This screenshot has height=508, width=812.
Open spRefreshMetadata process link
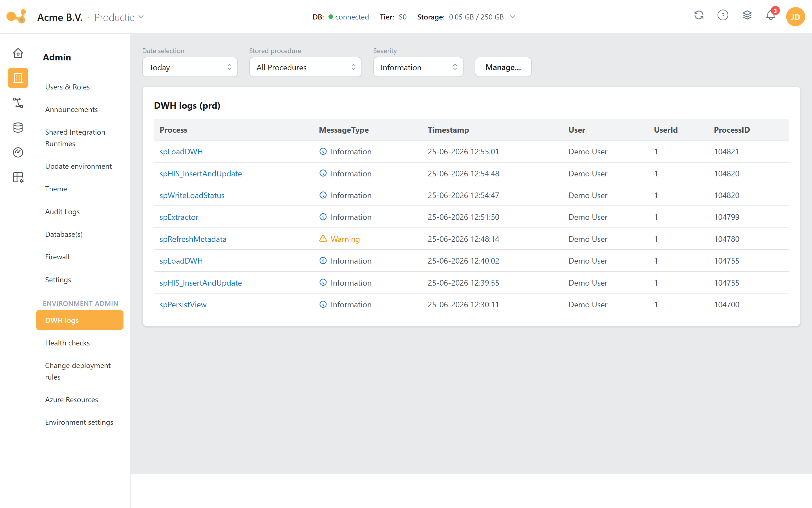click(193, 239)
